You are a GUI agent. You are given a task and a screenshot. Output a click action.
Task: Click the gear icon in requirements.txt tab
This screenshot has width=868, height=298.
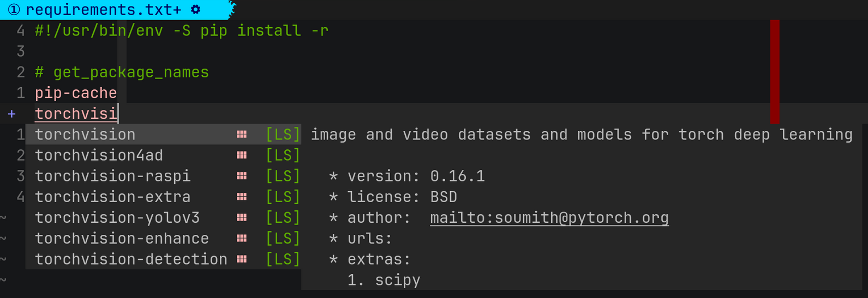[195, 10]
